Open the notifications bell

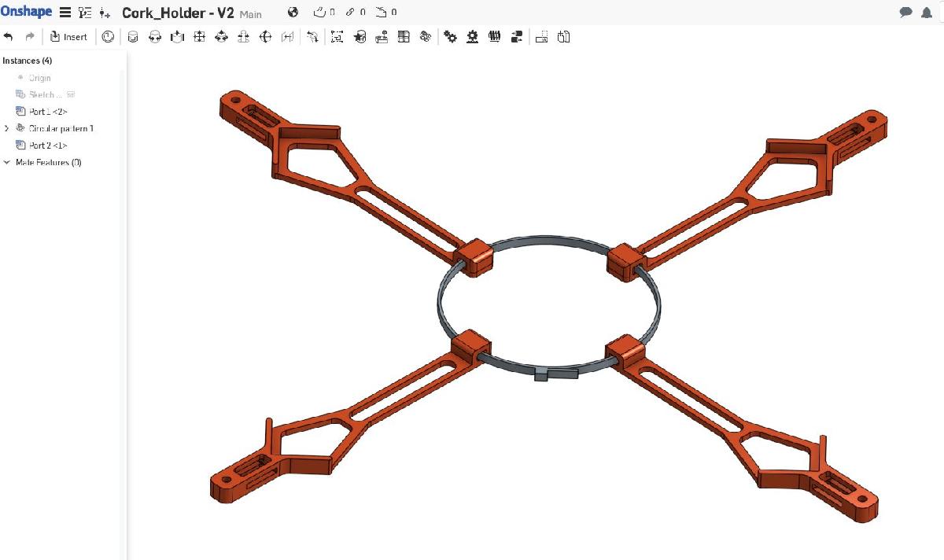(x=927, y=13)
